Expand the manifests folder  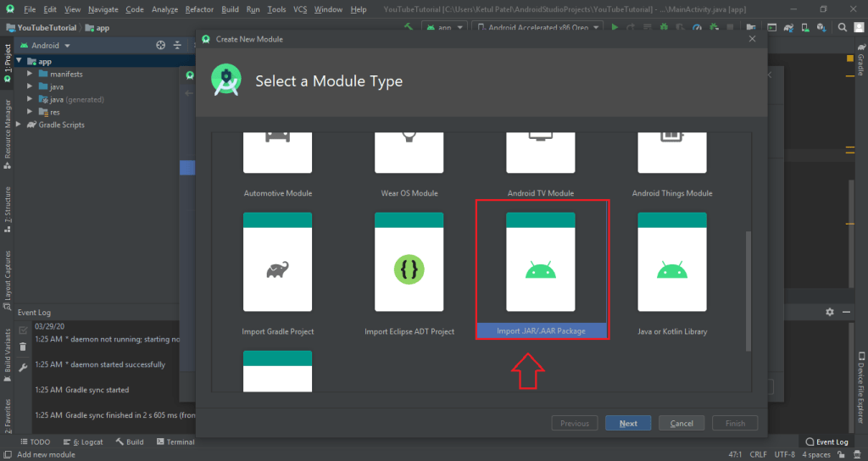31,74
